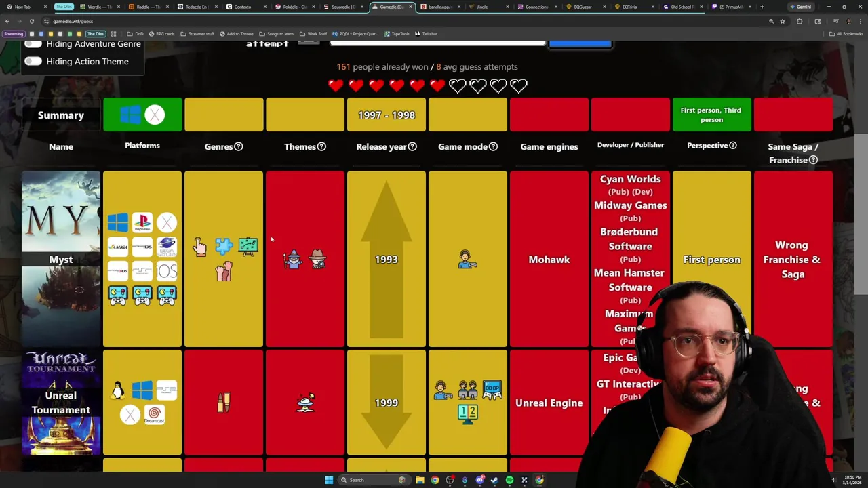Click point-and-click genre icon in Myst row
This screenshot has width=868, height=488.
[199, 247]
